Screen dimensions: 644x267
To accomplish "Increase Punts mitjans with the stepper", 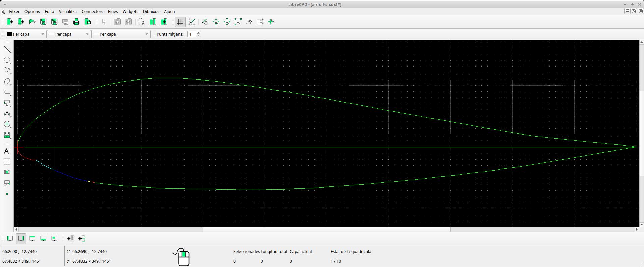I will pyautogui.click(x=198, y=33).
